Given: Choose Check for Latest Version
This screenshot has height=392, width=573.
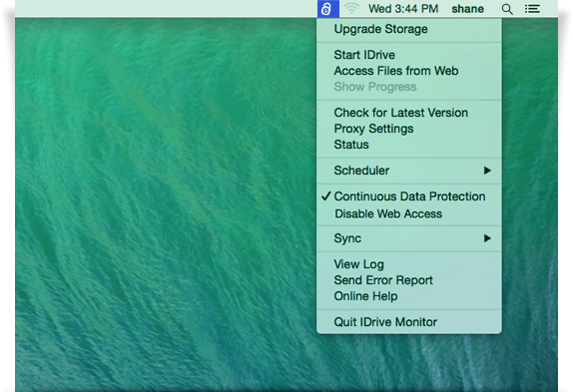Looking at the screenshot, I should click(409, 113).
